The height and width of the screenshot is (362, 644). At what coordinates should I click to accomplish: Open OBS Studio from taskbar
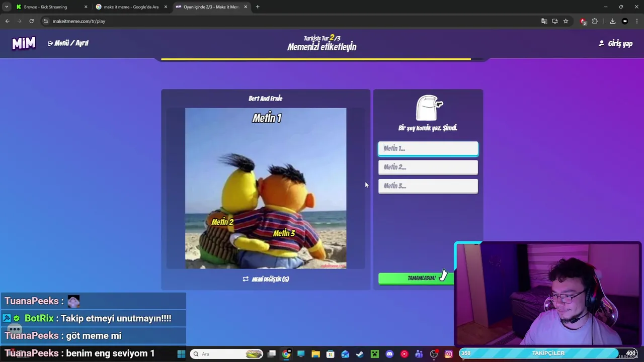434,354
